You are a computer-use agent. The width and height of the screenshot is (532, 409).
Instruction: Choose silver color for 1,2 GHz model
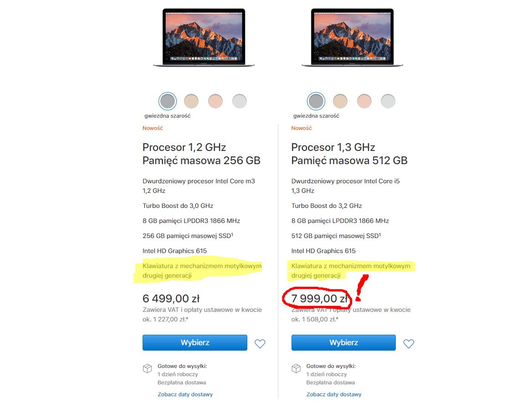tap(240, 101)
